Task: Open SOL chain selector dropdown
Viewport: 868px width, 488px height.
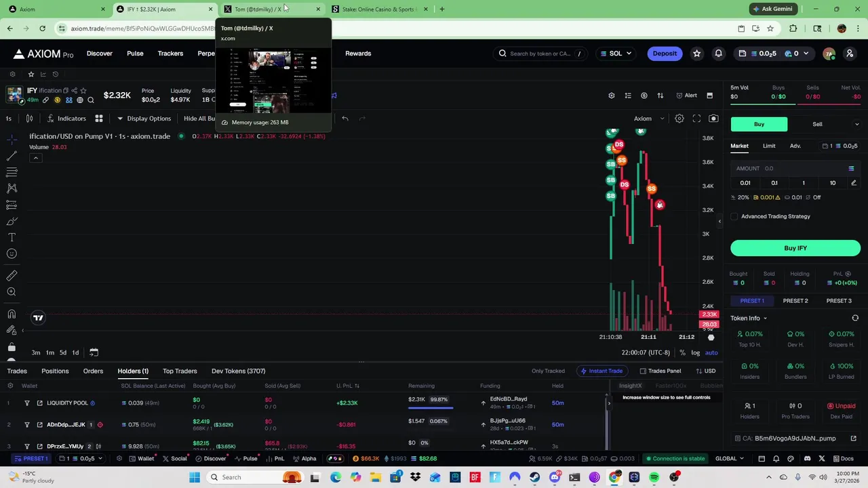Action: (616, 54)
